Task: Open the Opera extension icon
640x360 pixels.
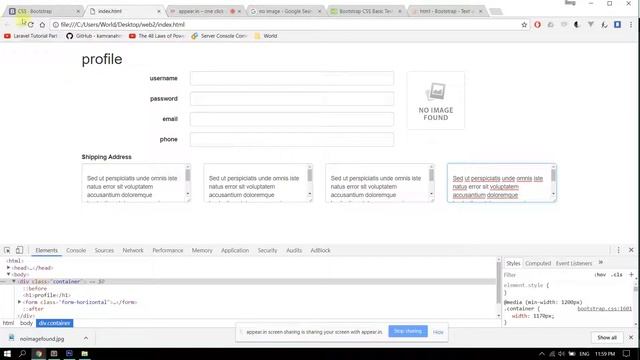Action: (537, 24)
